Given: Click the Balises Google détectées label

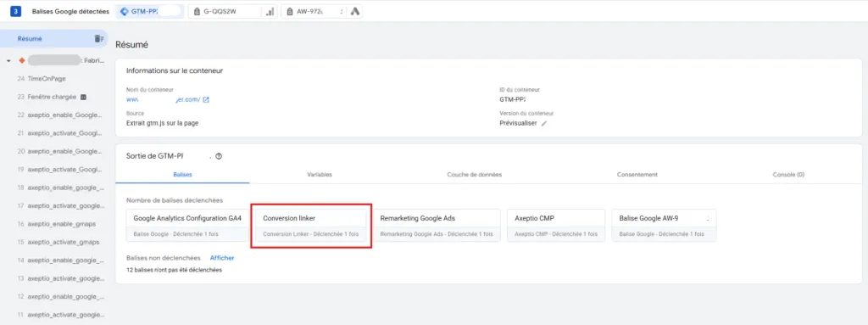Looking at the screenshot, I should point(70,11).
